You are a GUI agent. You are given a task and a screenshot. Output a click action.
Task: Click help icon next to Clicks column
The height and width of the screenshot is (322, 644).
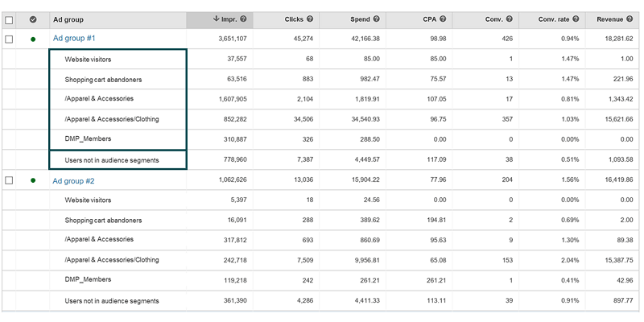coord(311,19)
